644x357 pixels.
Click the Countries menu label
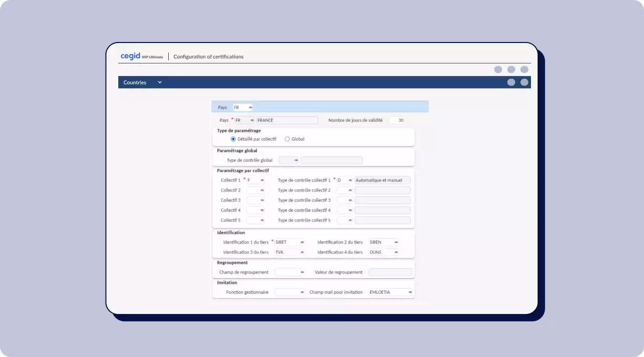[135, 82]
